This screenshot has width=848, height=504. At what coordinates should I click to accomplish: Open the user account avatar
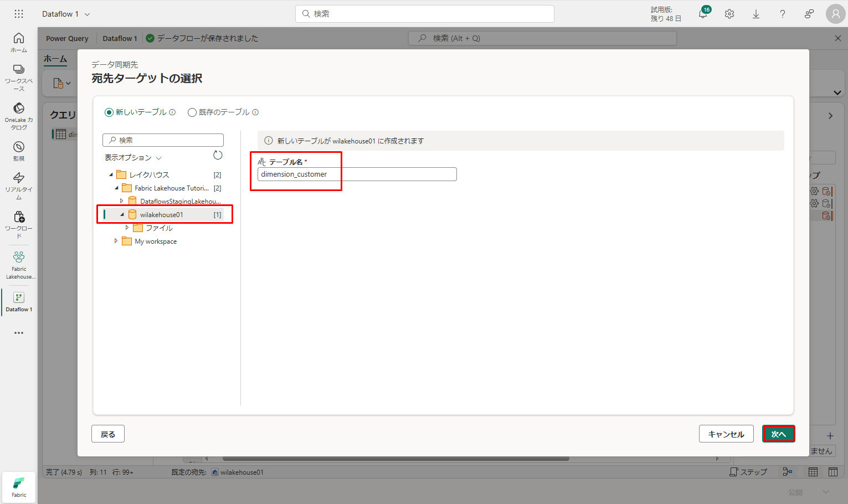coord(836,14)
